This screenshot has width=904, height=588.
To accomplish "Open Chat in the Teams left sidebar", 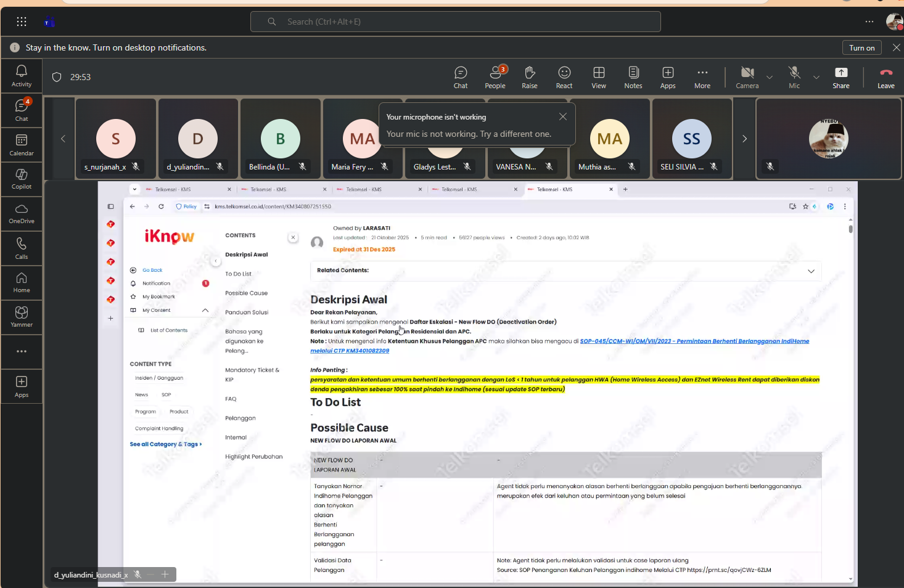I will 22,110.
